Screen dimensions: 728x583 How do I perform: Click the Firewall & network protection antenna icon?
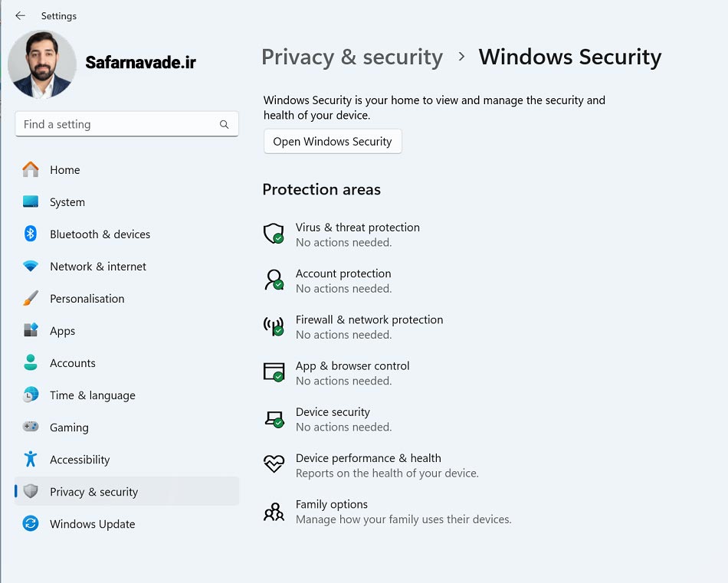tap(274, 326)
